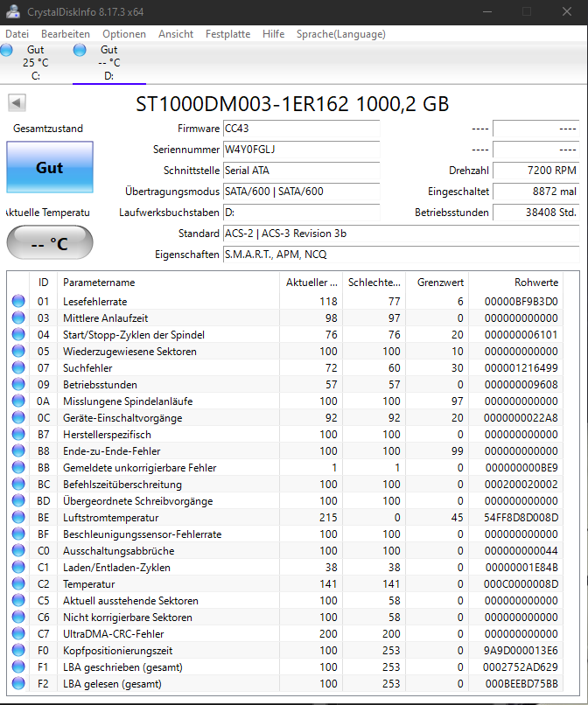Click the Parametername column header
Screen dimensions: 588x705
(168, 283)
